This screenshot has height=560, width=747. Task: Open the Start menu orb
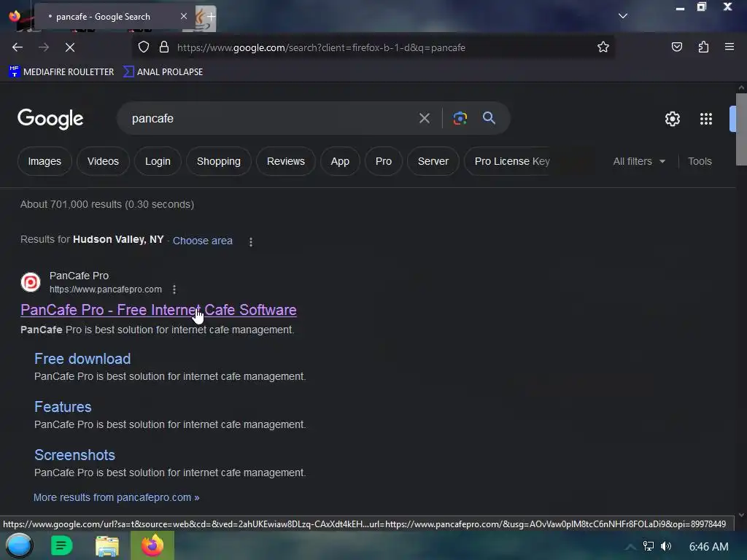[19, 545]
